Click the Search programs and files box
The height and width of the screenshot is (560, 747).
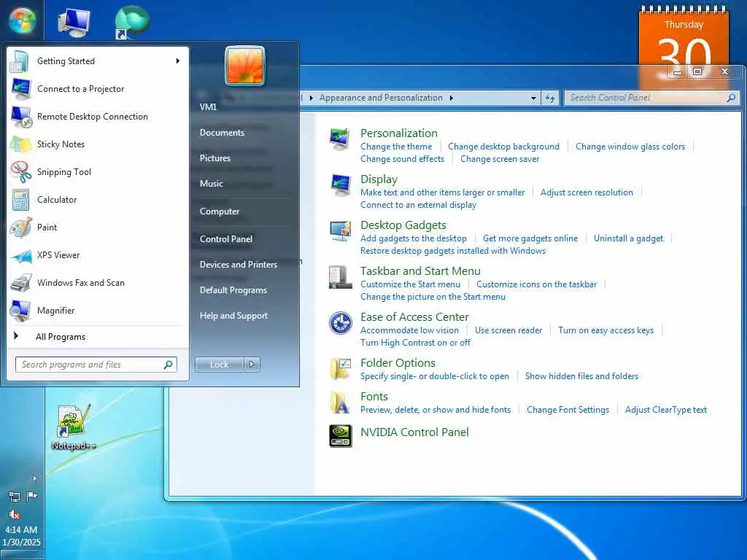[96, 365]
